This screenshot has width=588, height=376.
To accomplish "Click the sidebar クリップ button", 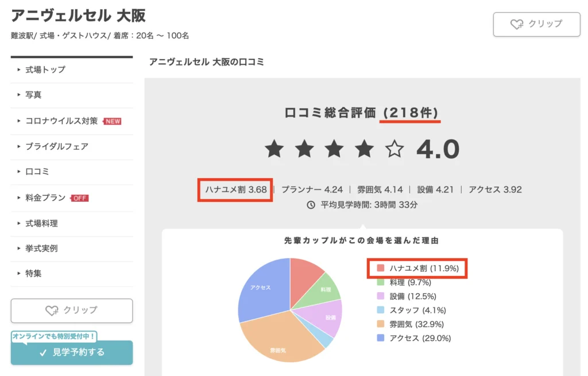I will (72, 310).
